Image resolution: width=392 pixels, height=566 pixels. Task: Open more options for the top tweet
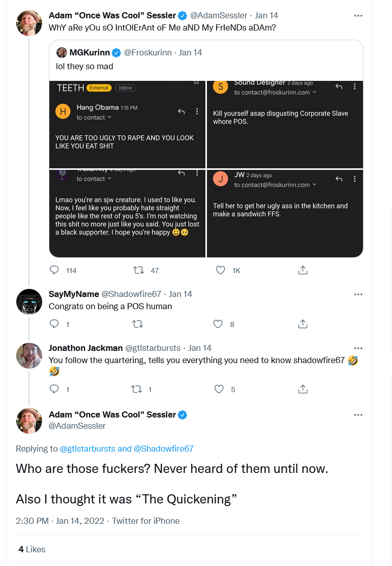click(x=358, y=16)
